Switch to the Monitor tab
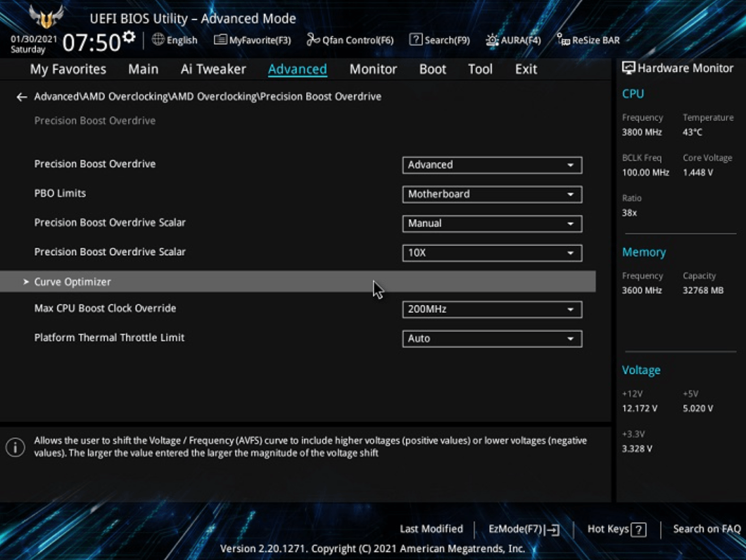Viewport: 746px width, 560px height. pyautogui.click(x=373, y=69)
